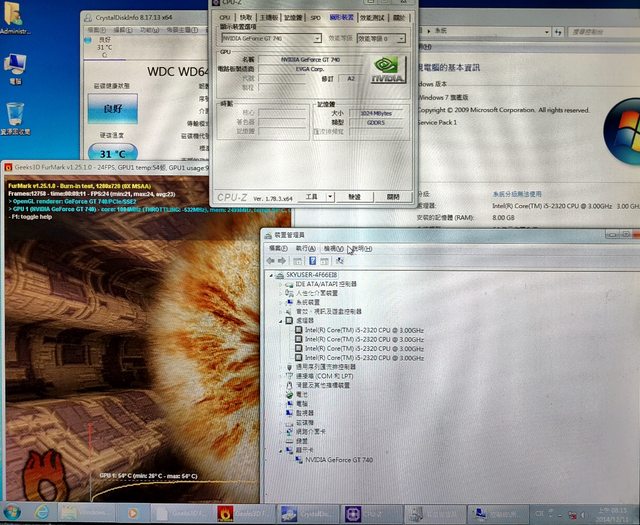Open the Recycle Bin desktop icon
The width and height of the screenshot is (640, 525).
17,113
